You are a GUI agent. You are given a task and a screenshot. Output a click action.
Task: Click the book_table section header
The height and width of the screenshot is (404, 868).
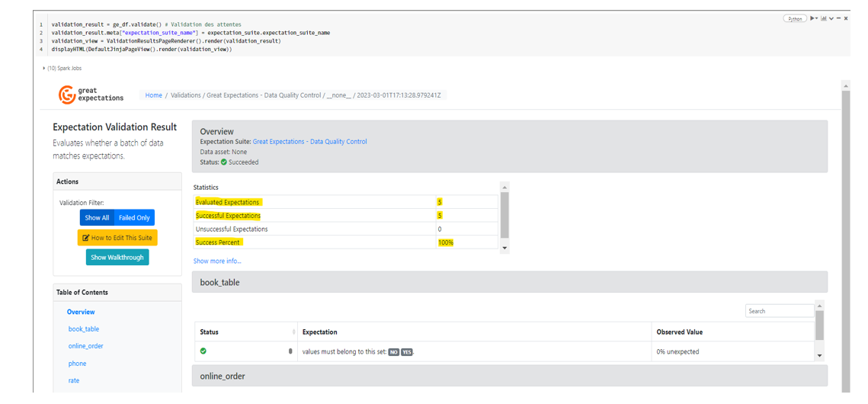pyautogui.click(x=509, y=282)
